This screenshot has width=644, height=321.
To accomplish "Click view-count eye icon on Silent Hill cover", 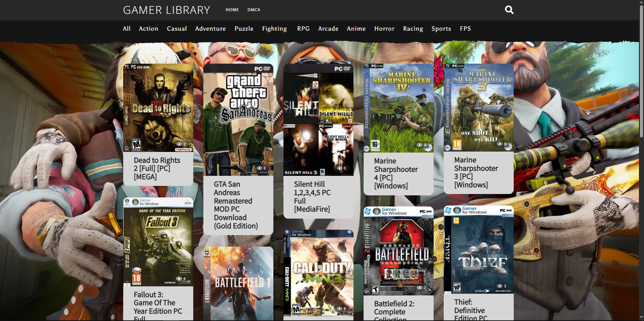I will (339, 168).
